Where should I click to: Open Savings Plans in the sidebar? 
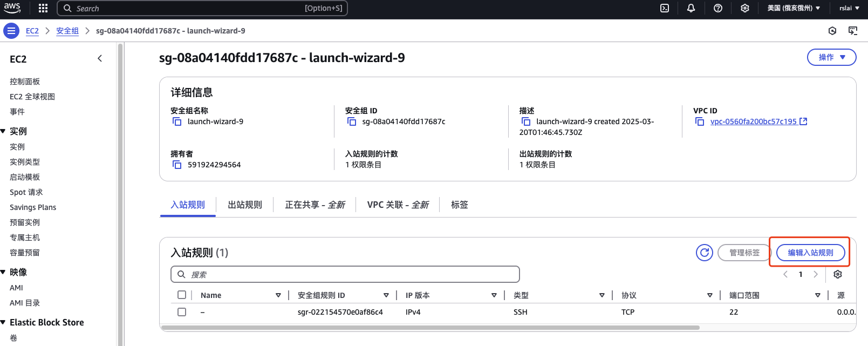coord(33,207)
